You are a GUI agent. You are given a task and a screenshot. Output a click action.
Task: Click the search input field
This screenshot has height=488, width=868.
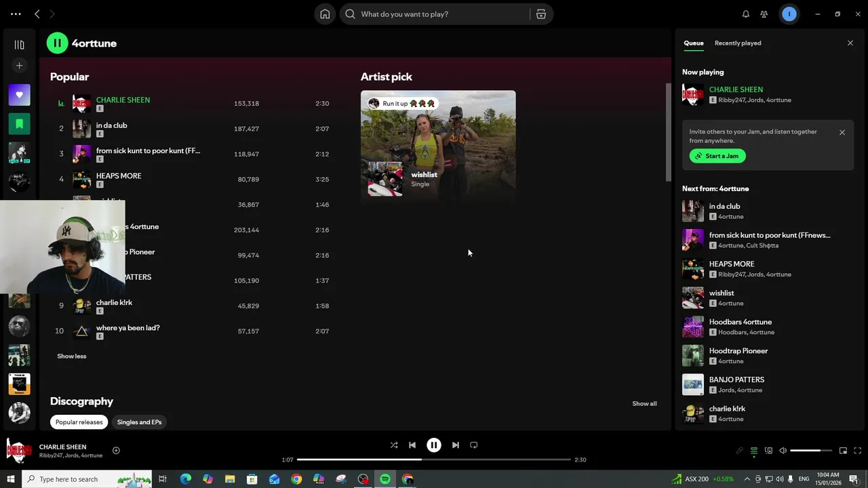(444, 14)
